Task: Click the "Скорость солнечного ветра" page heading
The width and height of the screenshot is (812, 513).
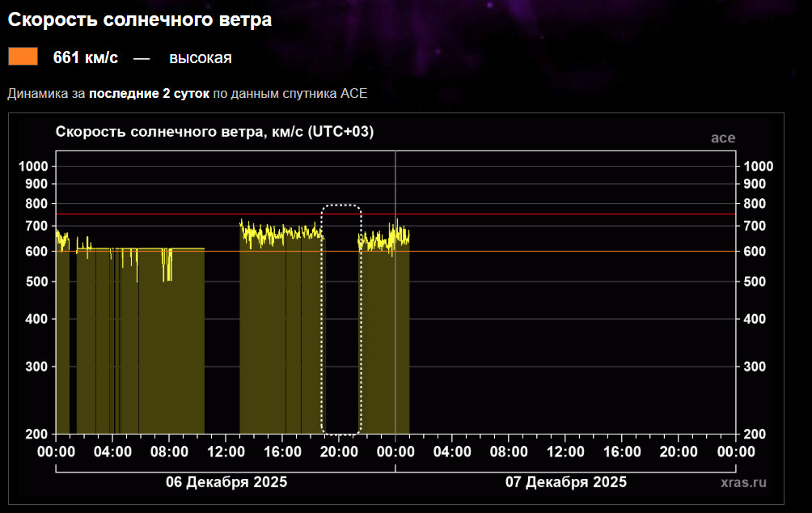Action: click(x=140, y=20)
